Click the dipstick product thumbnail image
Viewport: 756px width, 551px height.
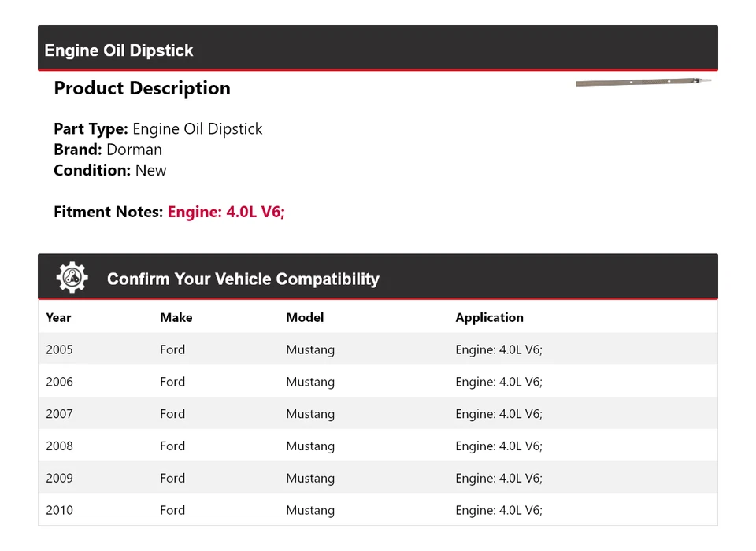(x=643, y=82)
